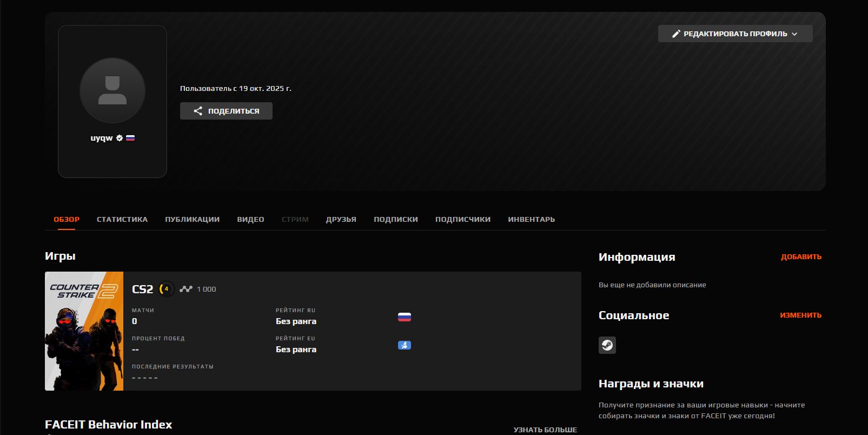Click Изменить link next to Социальное

[800, 315]
